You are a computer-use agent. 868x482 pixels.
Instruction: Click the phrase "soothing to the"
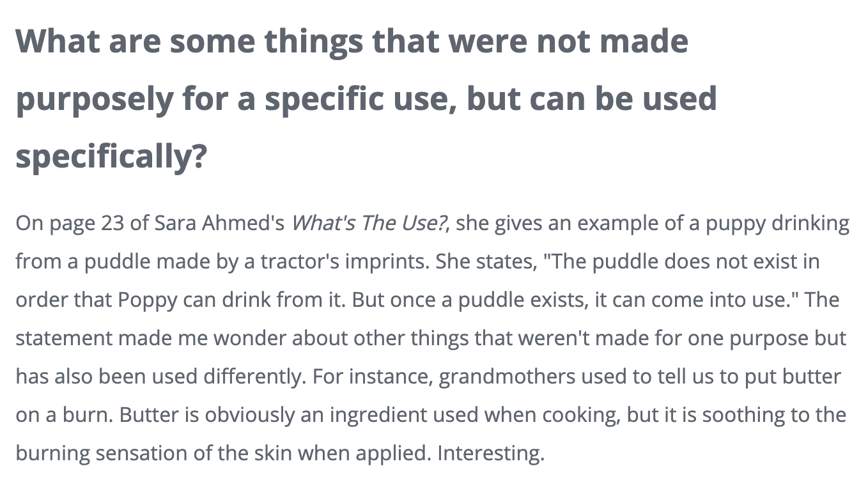[x=775, y=416]
